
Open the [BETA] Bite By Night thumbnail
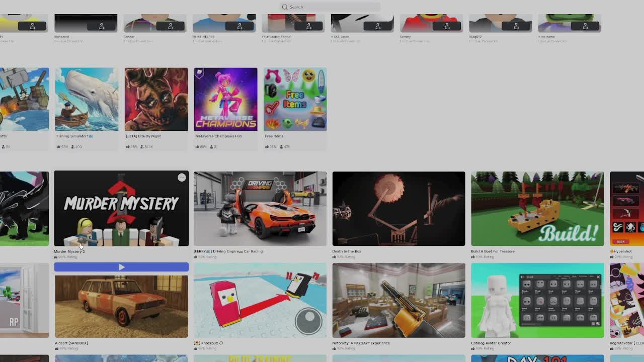[x=156, y=99]
